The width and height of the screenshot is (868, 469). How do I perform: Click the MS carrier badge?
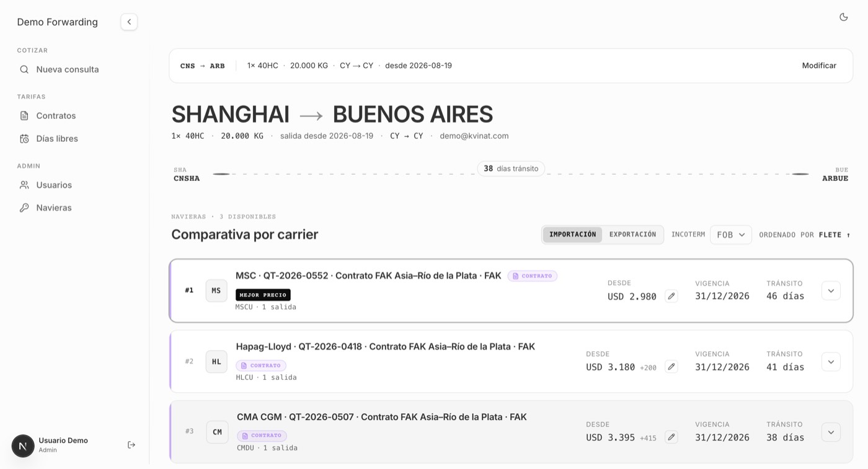(216, 291)
